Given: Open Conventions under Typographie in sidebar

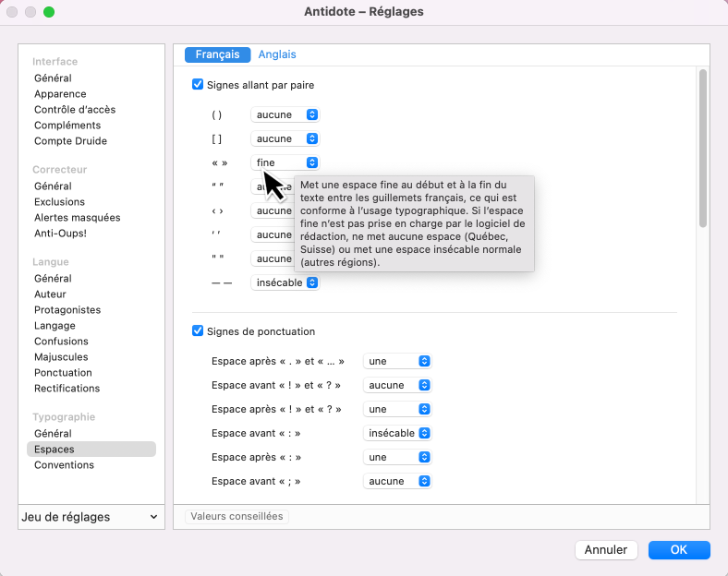Looking at the screenshot, I should tap(64, 465).
